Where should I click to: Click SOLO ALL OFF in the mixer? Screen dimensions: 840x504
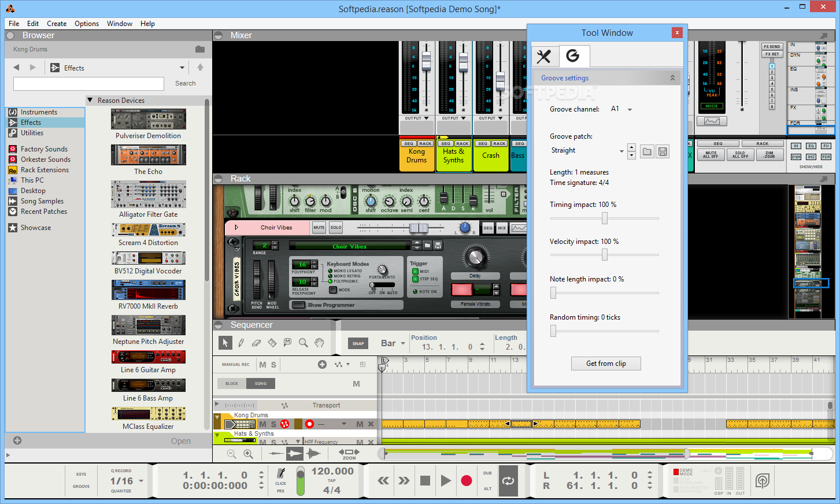[x=740, y=155]
